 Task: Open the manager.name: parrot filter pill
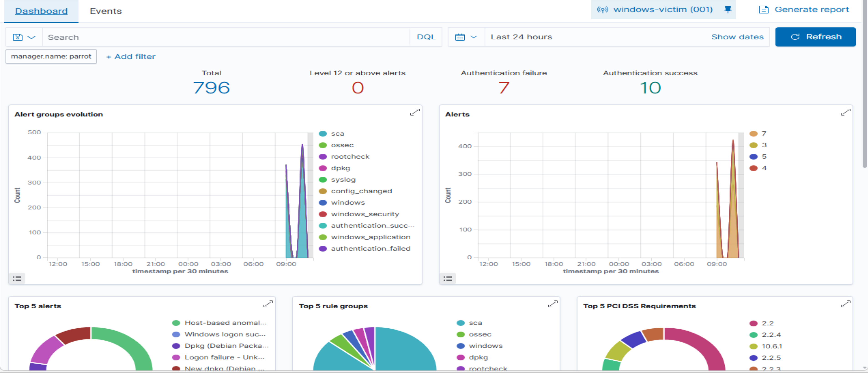click(51, 56)
